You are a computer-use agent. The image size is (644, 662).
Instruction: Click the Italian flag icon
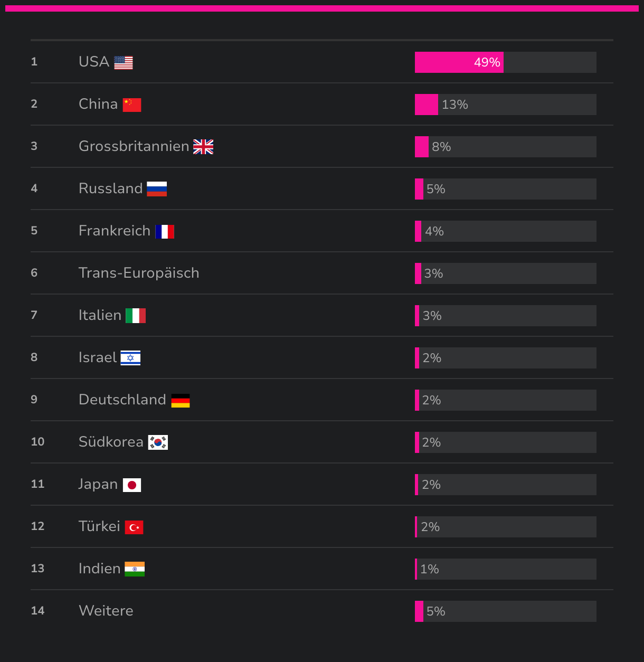[136, 316]
